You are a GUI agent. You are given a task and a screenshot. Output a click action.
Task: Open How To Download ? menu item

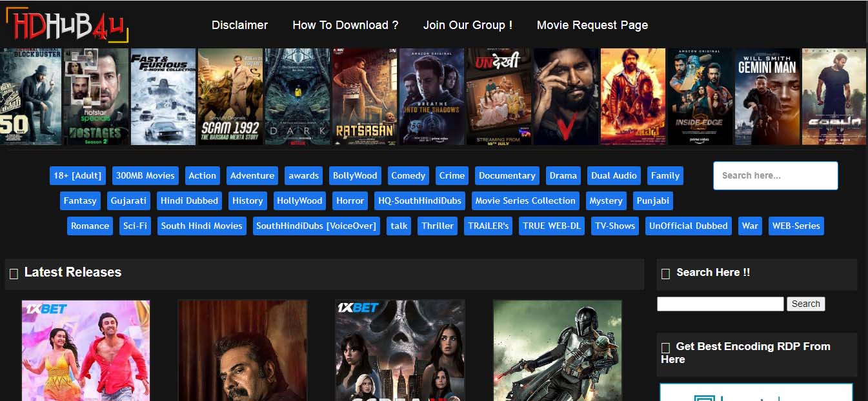(x=345, y=25)
